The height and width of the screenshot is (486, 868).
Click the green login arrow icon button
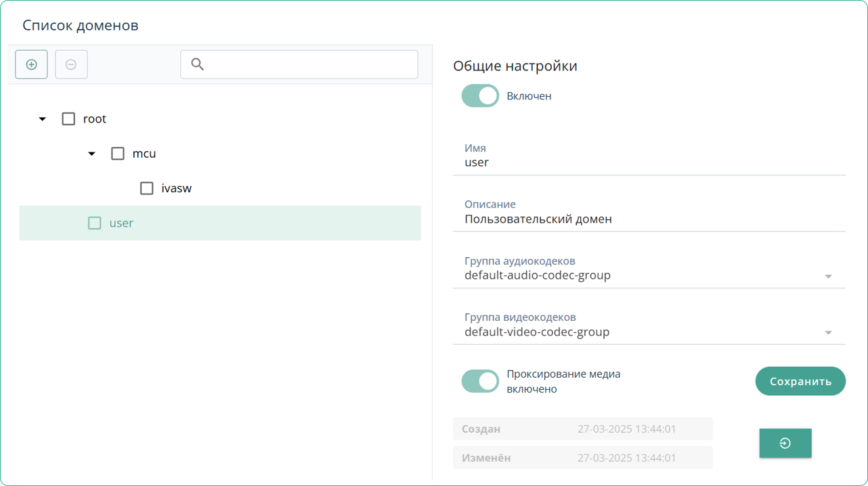click(x=785, y=443)
